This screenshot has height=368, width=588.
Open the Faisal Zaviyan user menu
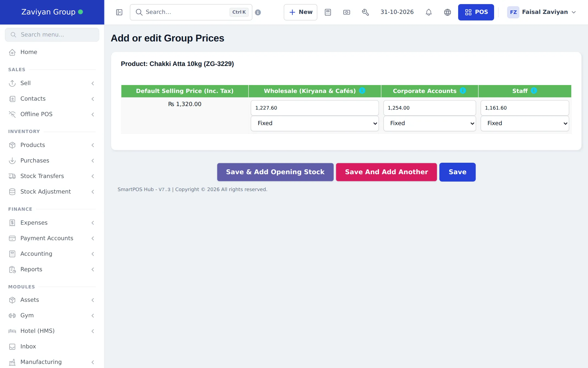coord(541,12)
